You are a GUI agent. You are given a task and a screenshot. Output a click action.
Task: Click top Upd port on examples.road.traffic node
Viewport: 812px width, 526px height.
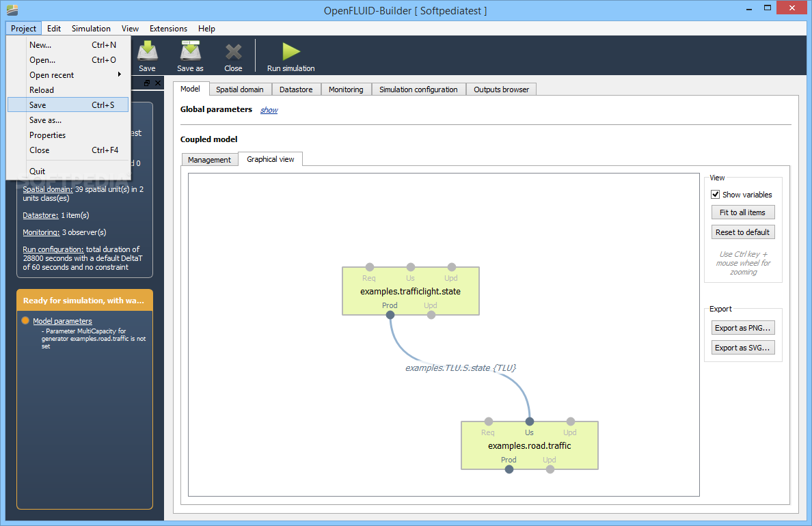coord(570,421)
